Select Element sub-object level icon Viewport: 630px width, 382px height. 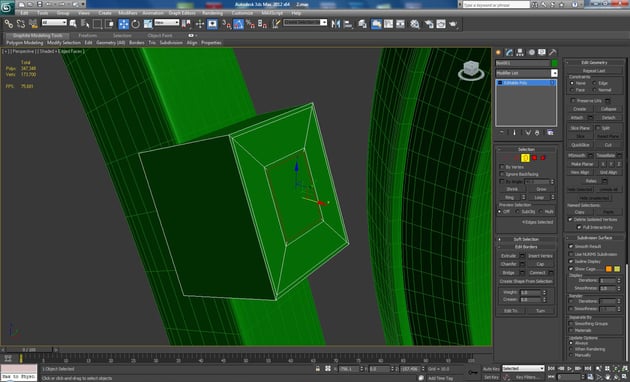543,158
